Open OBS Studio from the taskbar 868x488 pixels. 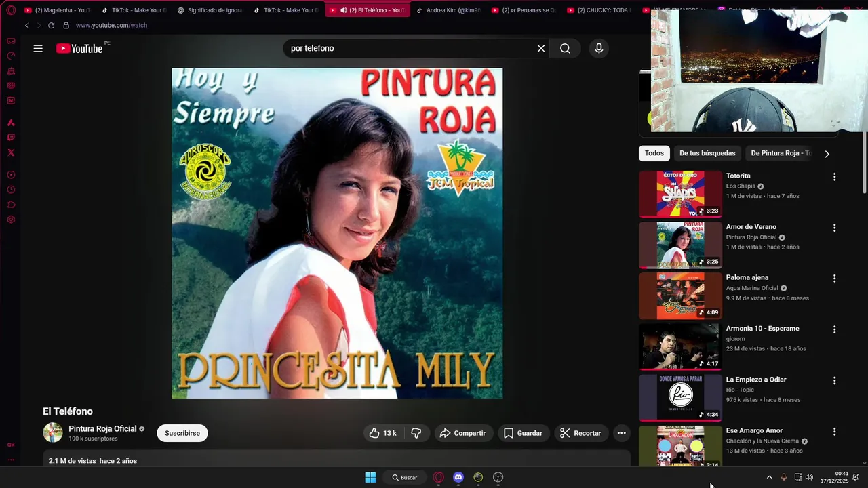(x=498, y=477)
